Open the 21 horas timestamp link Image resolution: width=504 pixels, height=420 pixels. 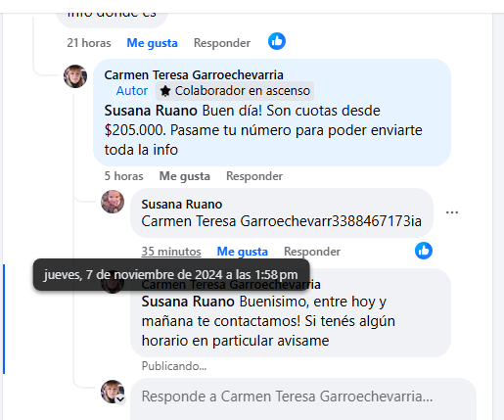[89, 43]
